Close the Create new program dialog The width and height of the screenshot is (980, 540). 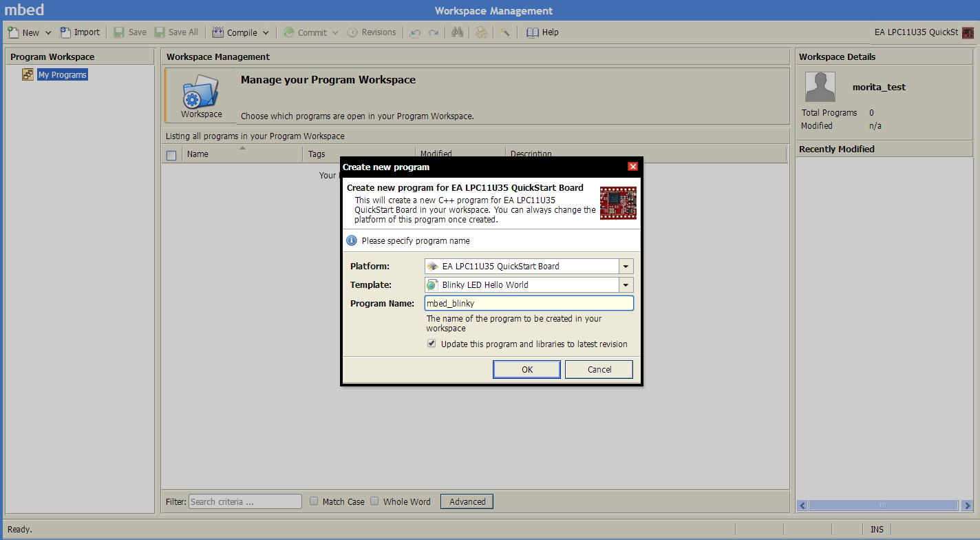[x=632, y=166]
